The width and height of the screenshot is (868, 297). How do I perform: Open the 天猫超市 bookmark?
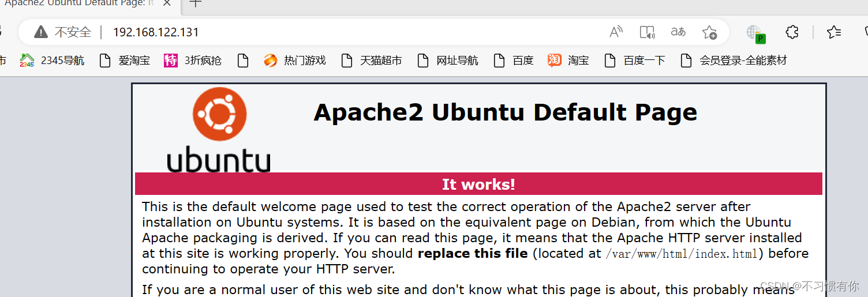372,61
